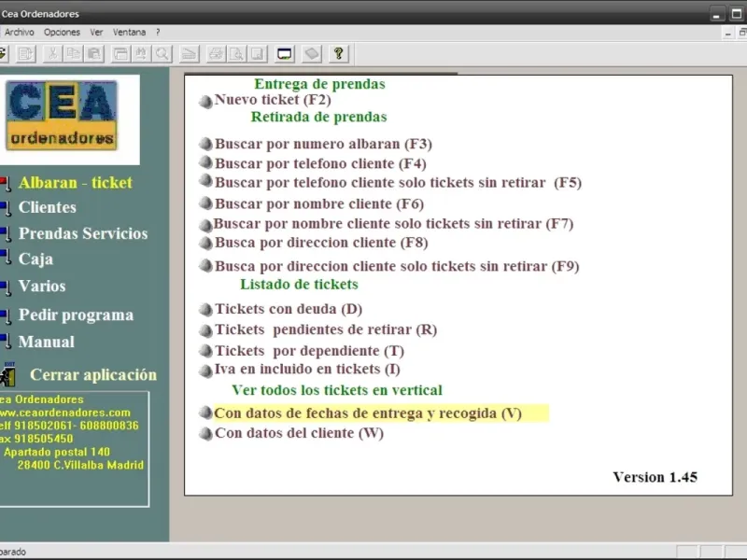The image size is (747, 560).
Task: Open the ? help menu
Action: pos(158,32)
